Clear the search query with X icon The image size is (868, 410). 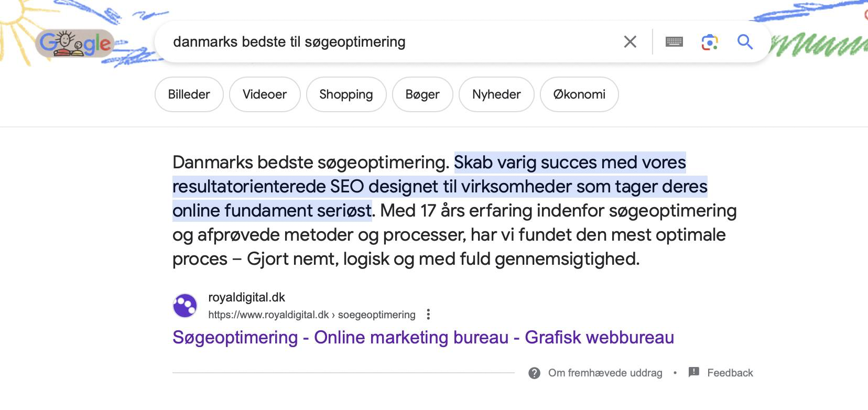(630, 42)
